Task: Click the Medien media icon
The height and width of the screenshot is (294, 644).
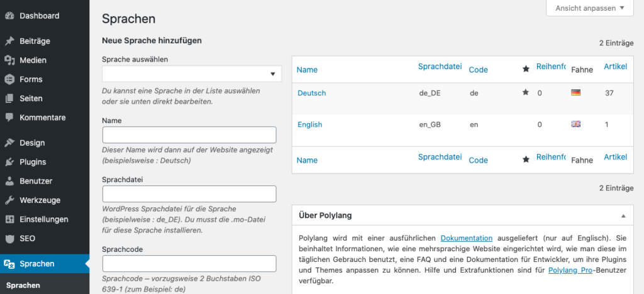Action: (9, 60)
